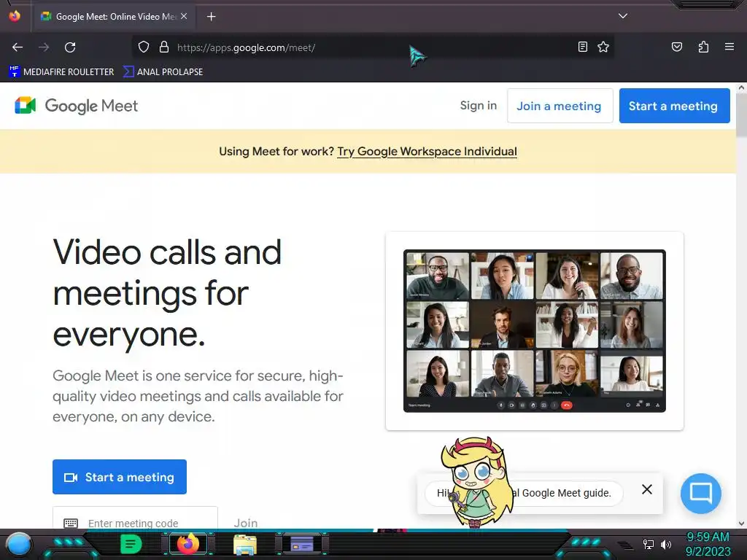Open the blue chat bubble button
The height and width of the screenshot is (560, 747).
[x=701, y=493]
